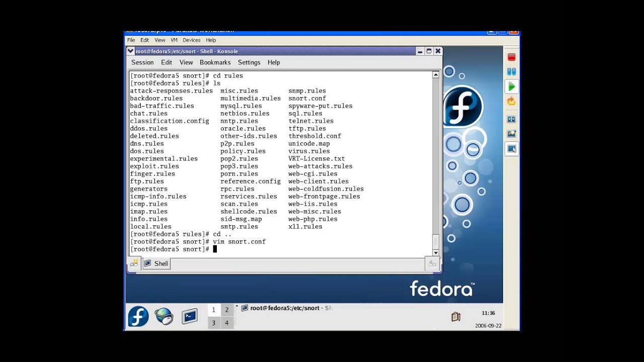Screen dimensions: 644x362
Task: Click sid-msg.map in the listing
Action: point(241,219)
